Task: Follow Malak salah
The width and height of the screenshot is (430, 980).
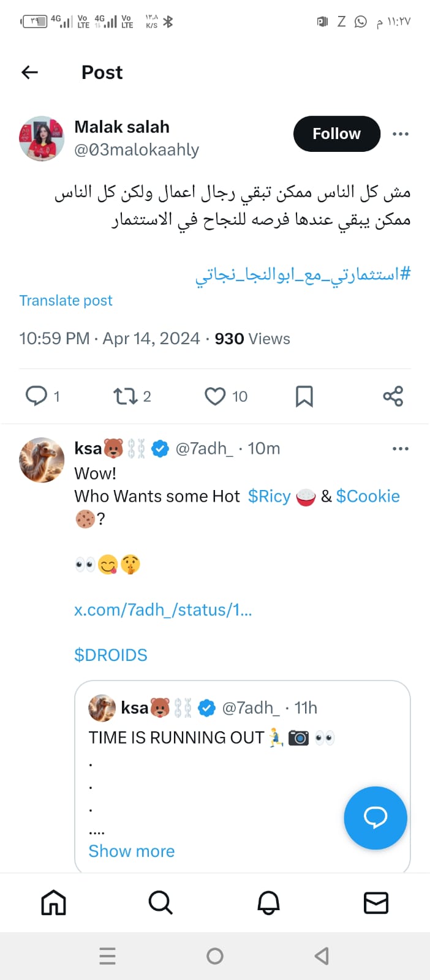Action: [x=336, y=134]
